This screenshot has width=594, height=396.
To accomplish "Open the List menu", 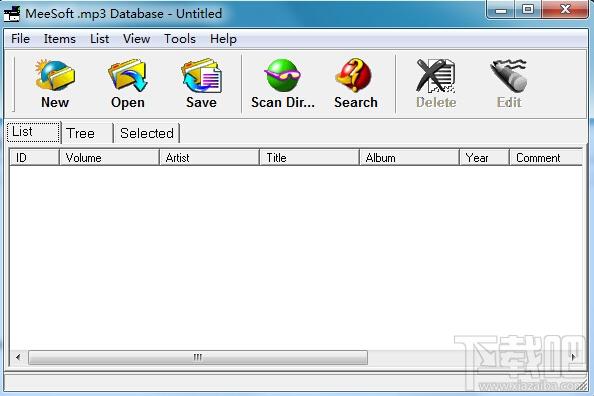I will 100,39.
